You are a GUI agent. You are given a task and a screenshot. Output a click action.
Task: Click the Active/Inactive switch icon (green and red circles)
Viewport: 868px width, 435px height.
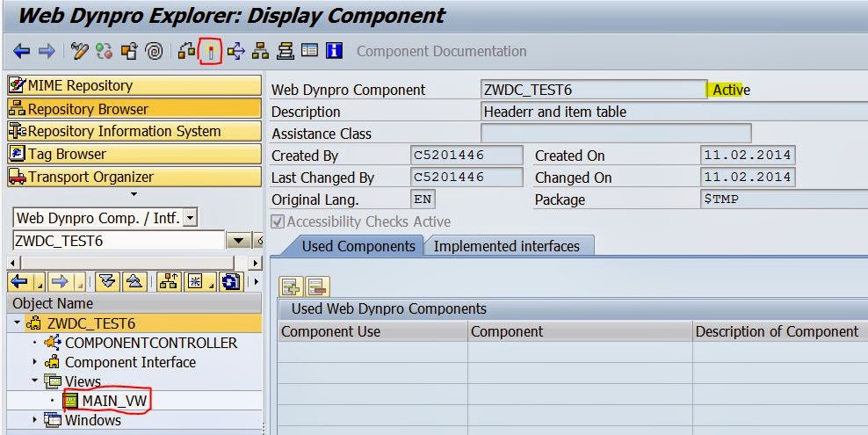(x=104, y=52)
